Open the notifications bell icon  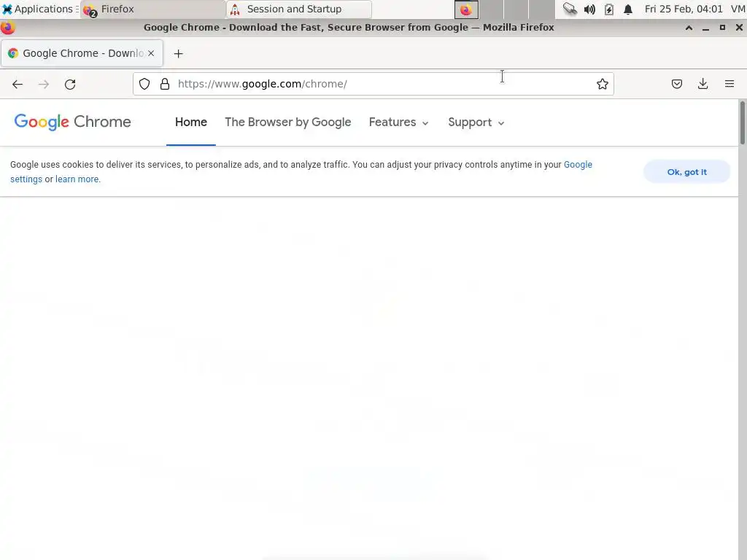[628, 9]
